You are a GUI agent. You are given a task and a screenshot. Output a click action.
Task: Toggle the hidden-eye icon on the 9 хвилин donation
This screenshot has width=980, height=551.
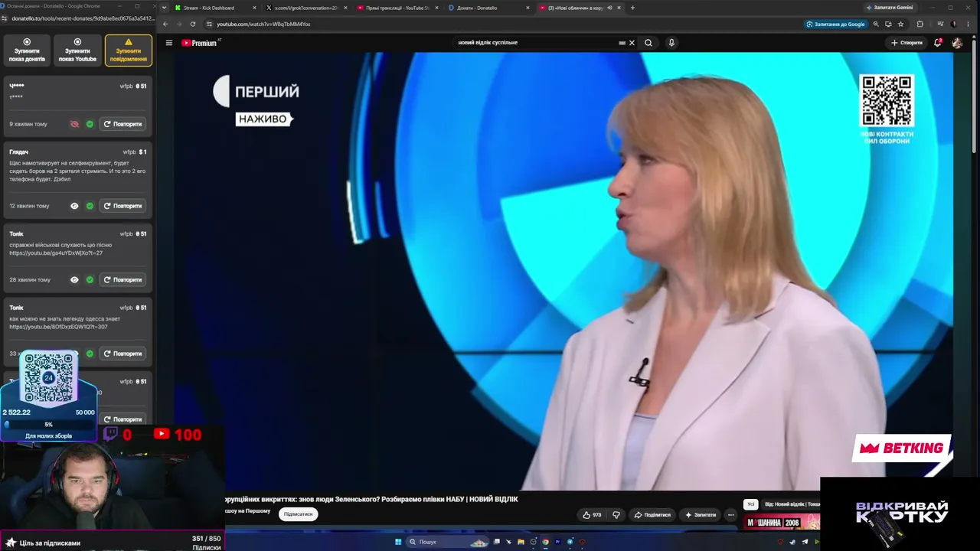pos(74,124)
